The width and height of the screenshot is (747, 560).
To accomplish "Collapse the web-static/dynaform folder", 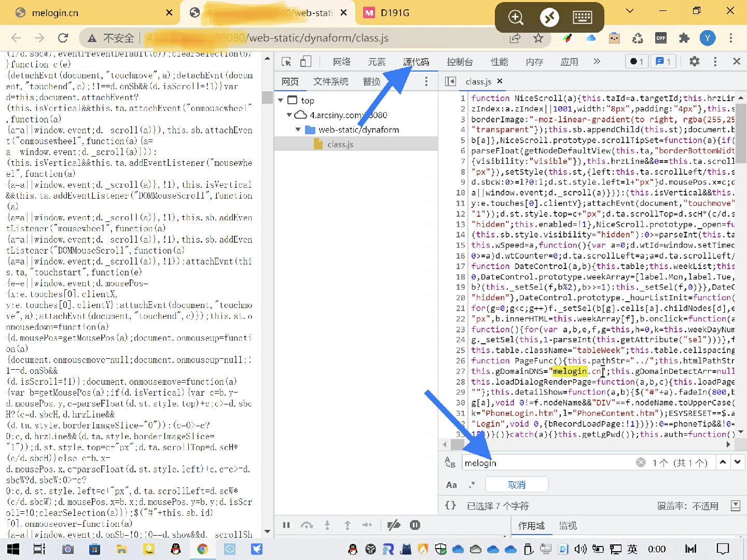I will [298, 130].
